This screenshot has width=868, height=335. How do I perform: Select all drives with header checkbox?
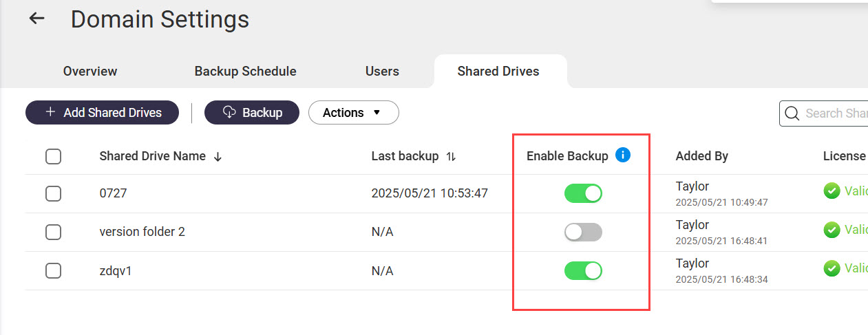54,157
